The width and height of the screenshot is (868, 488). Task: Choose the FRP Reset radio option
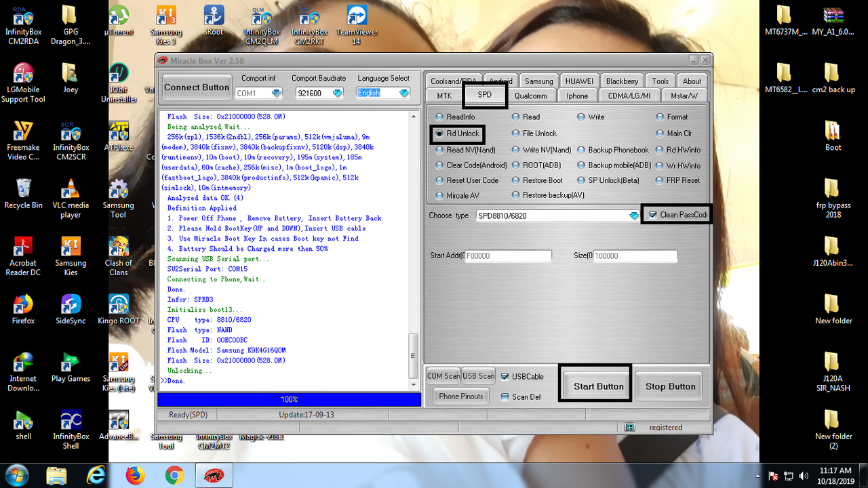(677, 180)
